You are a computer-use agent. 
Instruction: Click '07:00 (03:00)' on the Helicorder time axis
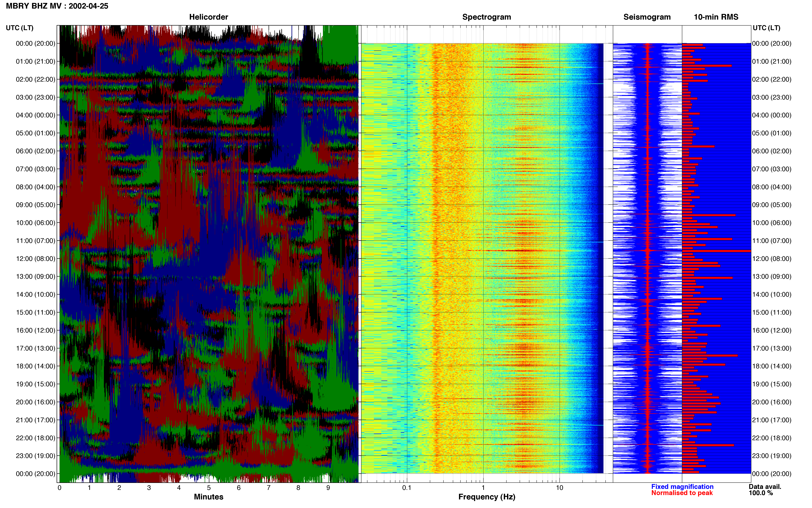36,169
